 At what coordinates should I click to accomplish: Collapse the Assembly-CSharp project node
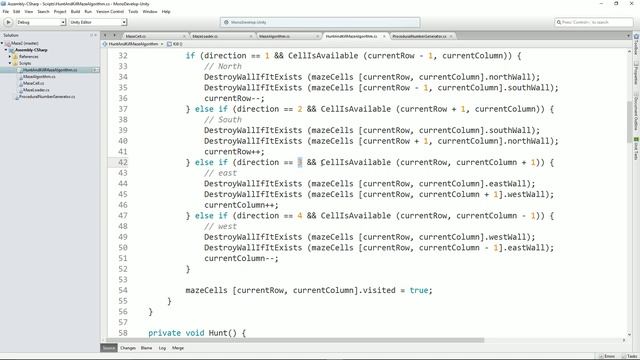click(6, 50)
